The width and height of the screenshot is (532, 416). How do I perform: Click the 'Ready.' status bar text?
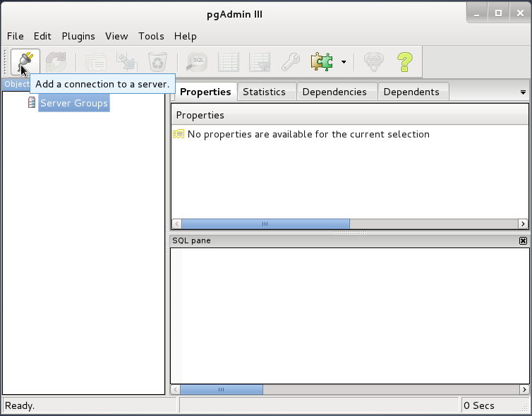[20, 405]
